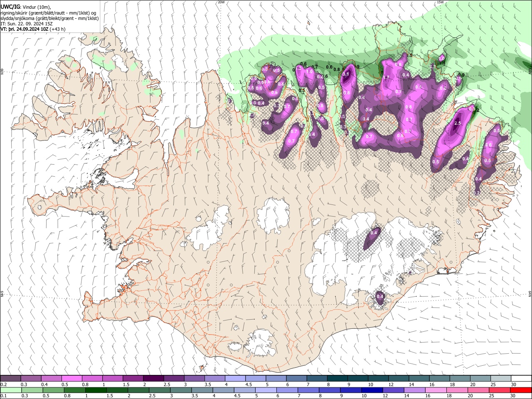Pick the darkest purple 2 snow swatch

pos(153,378)
